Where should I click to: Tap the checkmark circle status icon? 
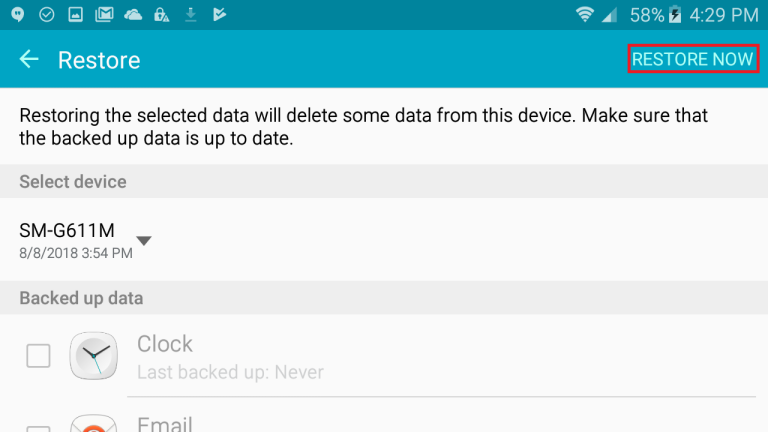tap(47, 15)
